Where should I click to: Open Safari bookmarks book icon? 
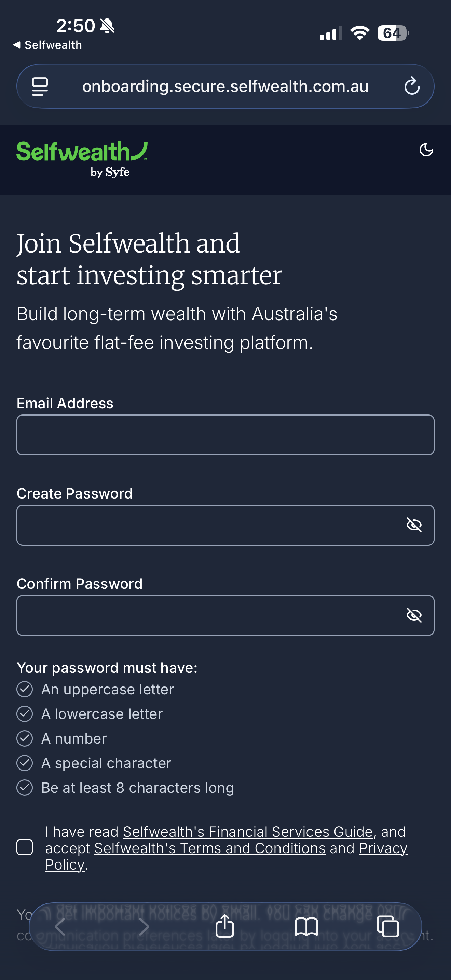tap(306, 926)
